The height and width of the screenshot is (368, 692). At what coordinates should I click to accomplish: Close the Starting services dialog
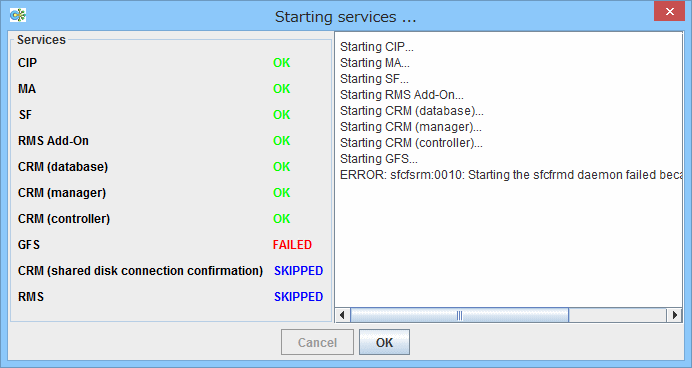pos(669,11)
